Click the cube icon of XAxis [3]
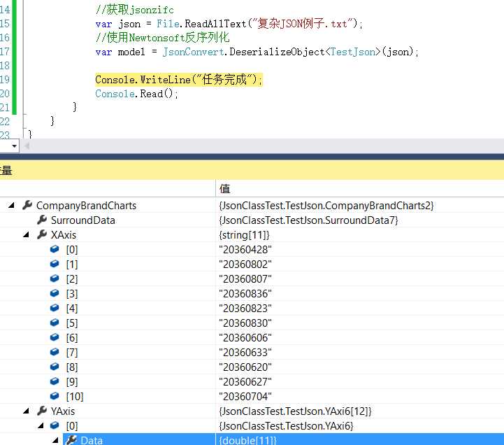504x445 pixels. click(x=55, y=293)
